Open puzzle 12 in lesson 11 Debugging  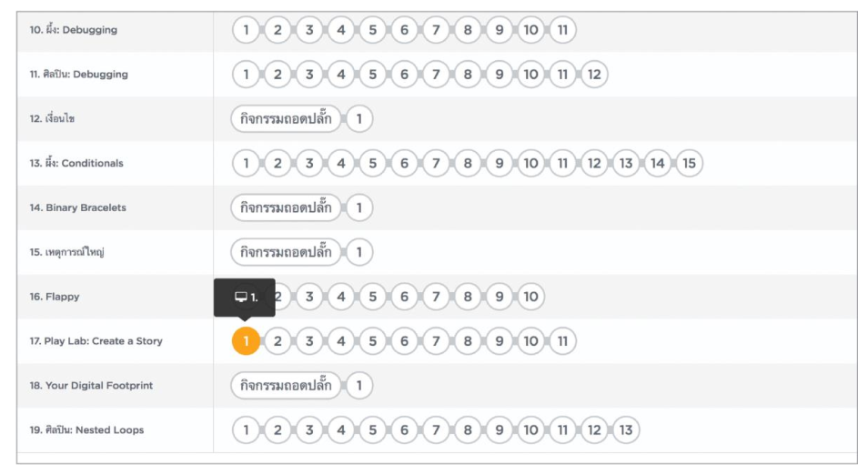point(593,75)
